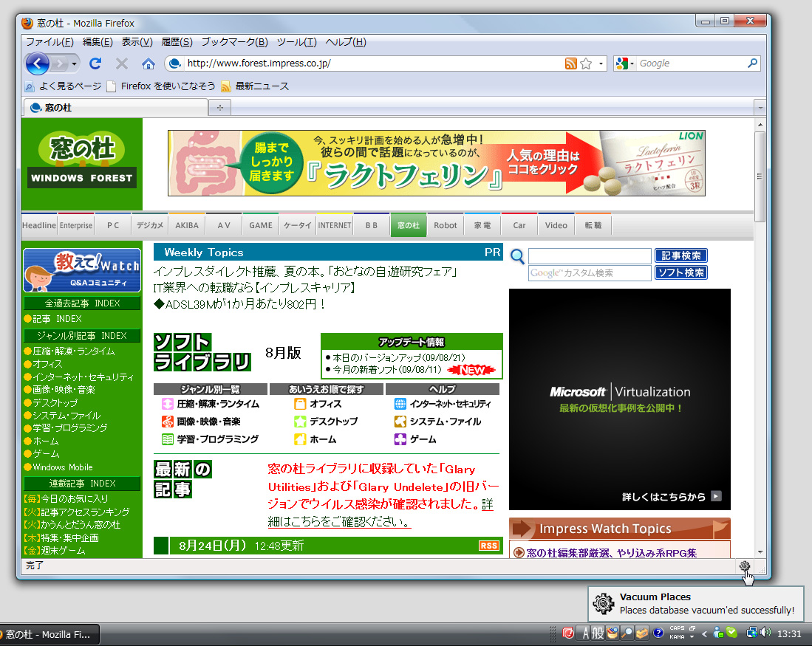Open the ツール(T) menu
812x646 pixels.
(296, 42)
